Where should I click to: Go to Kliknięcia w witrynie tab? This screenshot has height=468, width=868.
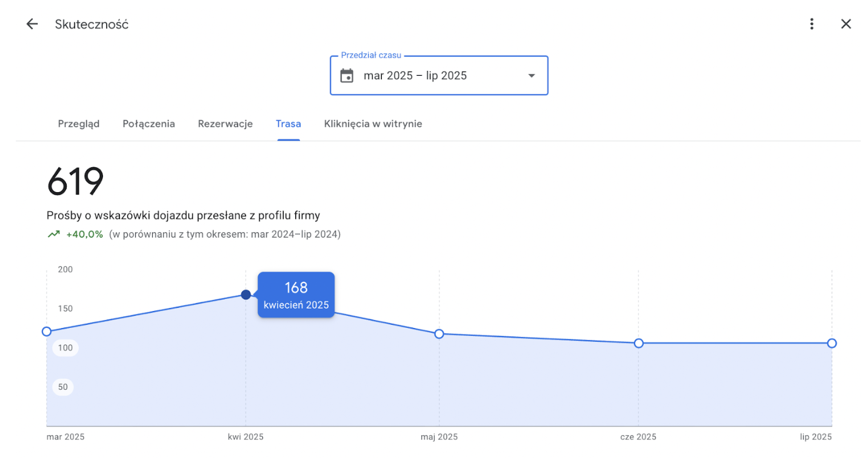373,124
